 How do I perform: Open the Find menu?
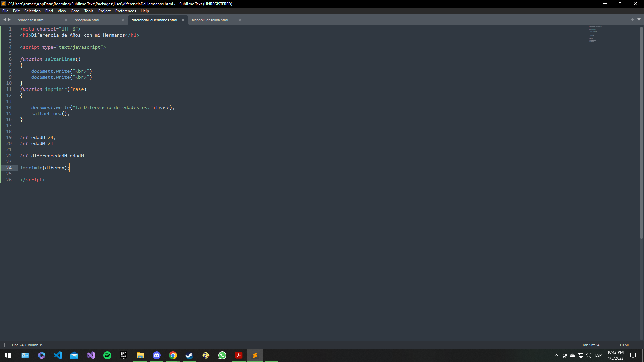coord(49,11)
